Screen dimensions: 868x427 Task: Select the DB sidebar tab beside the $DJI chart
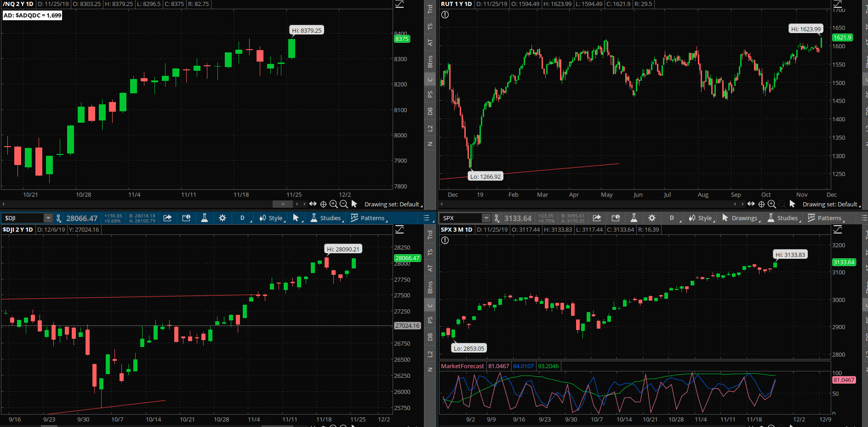430,337
